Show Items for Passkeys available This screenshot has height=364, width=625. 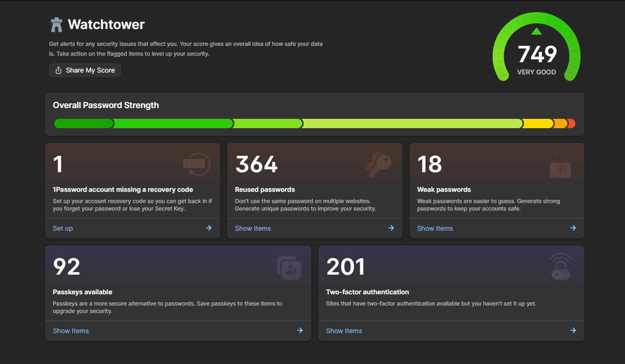(x=178, y=331)
